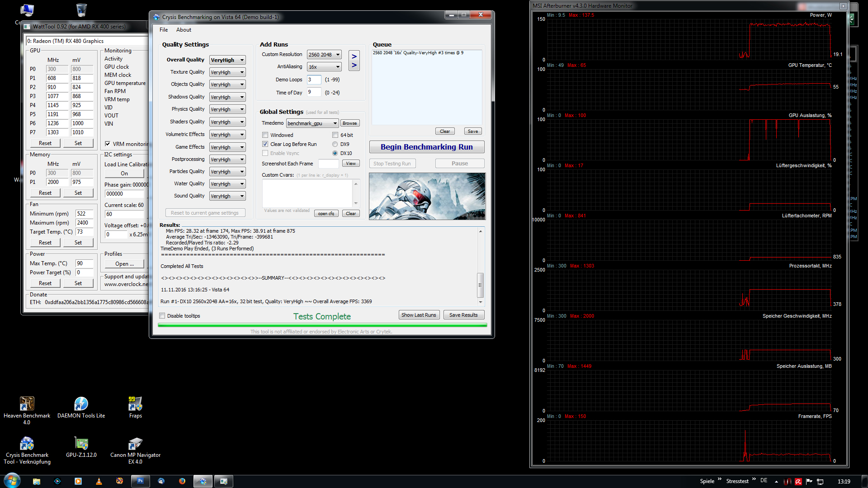Click the VLC media player taskbar icon
The image size is (868, 488).
(99, 481)
